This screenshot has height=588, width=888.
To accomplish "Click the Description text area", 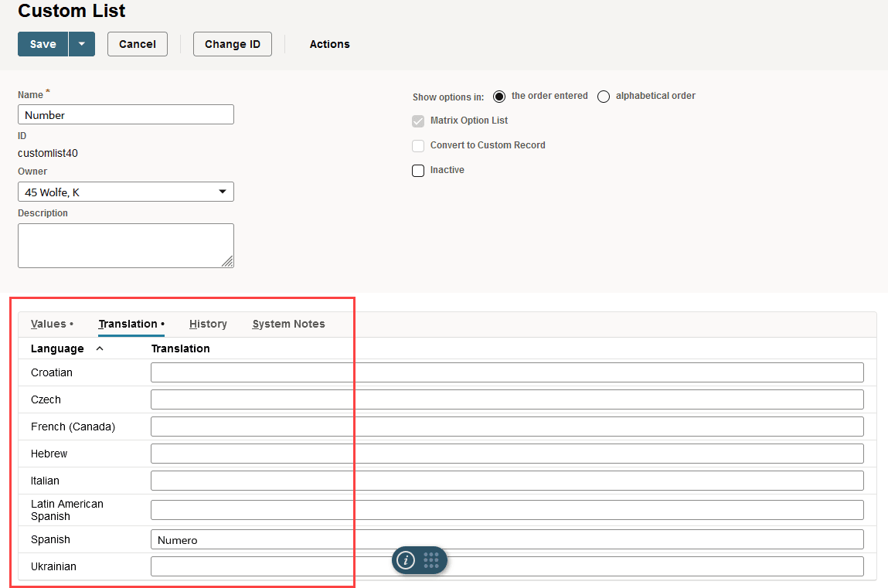I will pyautogui.click(x=126, y=246).
